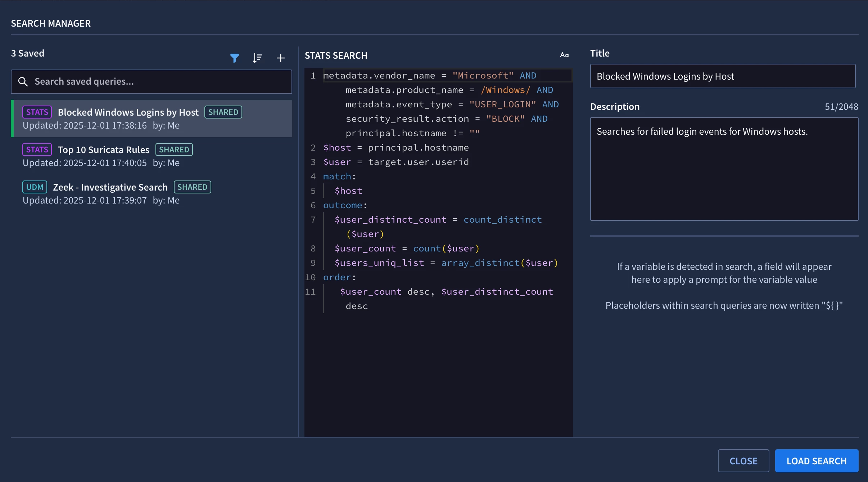Click inside the Description text area

pos(724,169)
